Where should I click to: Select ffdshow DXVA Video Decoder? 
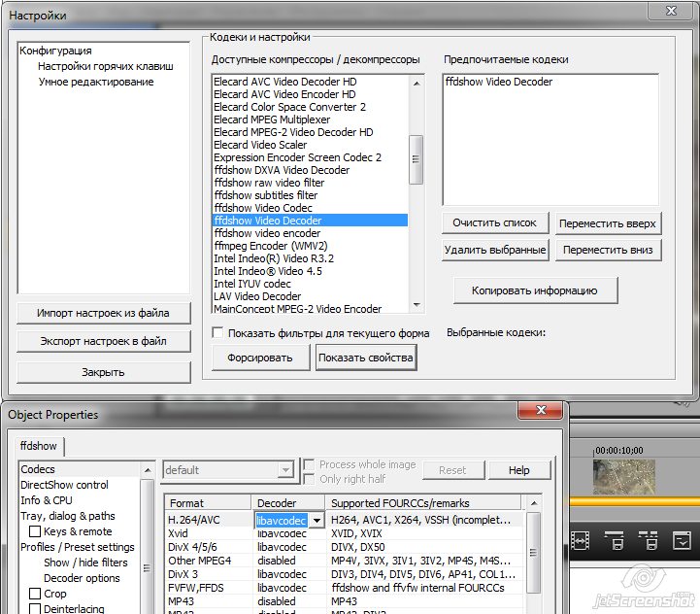pyautogui.click(x=282, y=170)
